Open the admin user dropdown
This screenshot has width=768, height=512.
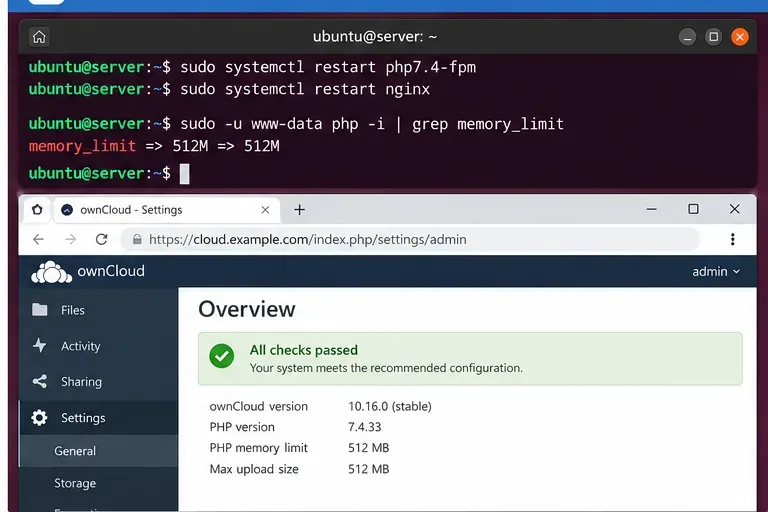716,271
